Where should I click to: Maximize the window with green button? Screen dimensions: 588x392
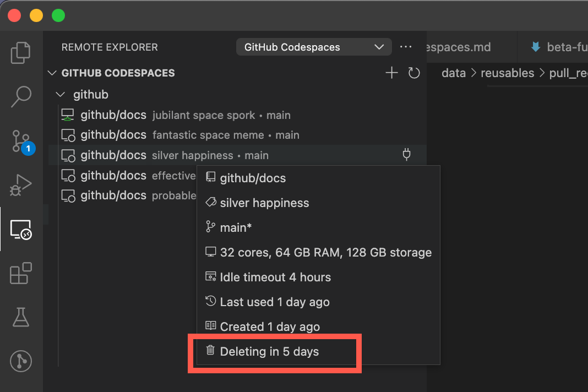pos(58,16)
